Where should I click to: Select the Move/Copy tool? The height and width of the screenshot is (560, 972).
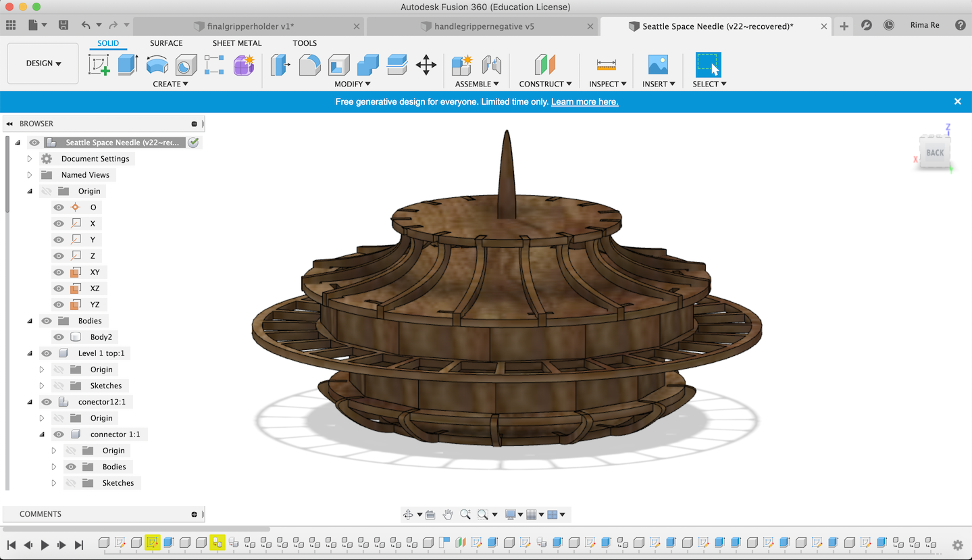[x=426, y=65]
